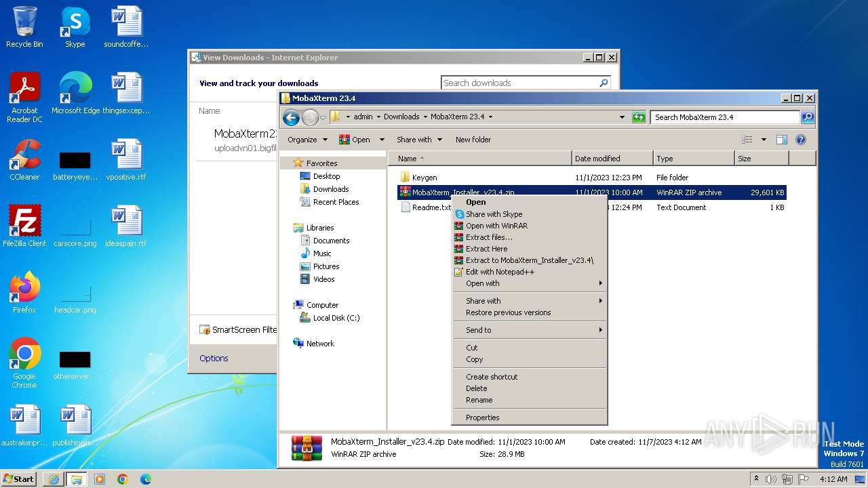Screen dimensions: 868x488
Task: Select vpositive.rtf file on desktop
Action: (x=126, y=160)
